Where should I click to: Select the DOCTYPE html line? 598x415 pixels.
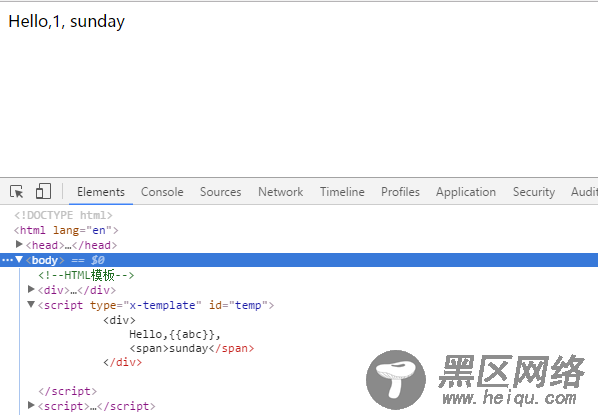pos(63,216)
